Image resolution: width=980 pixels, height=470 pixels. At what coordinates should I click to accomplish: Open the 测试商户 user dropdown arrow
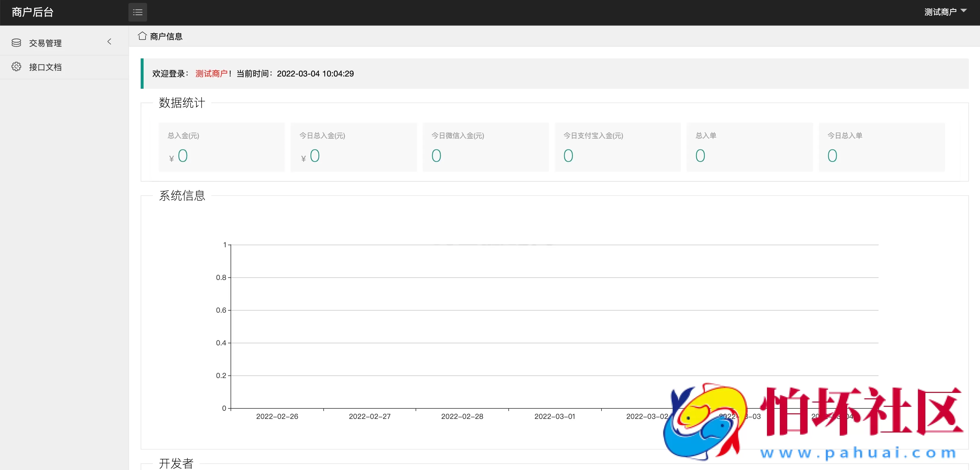point(964,11)
